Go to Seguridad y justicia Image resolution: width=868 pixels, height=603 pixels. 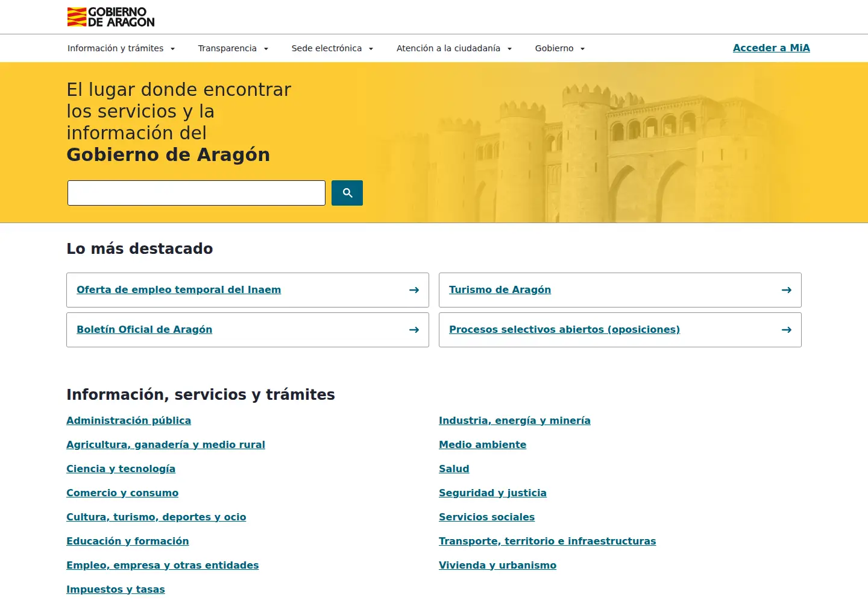[493, 493]
